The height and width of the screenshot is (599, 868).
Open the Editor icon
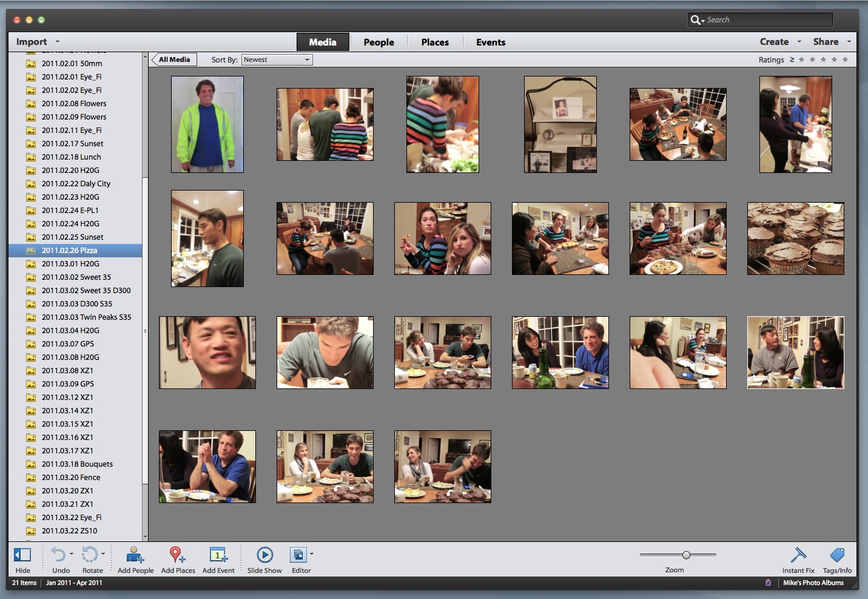tap(298, 555)
